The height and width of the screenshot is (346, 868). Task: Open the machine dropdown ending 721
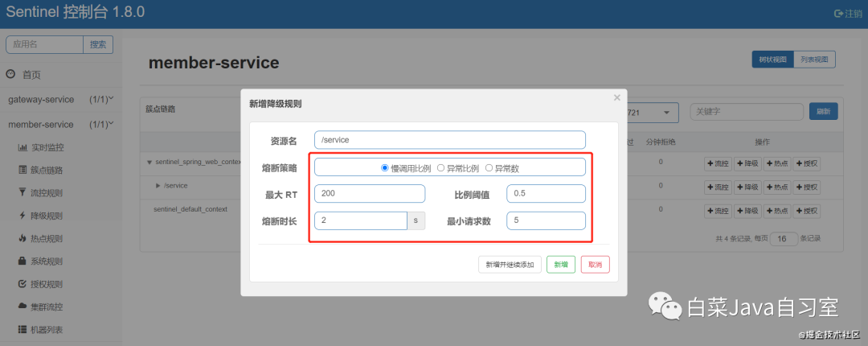pos(652,112)
